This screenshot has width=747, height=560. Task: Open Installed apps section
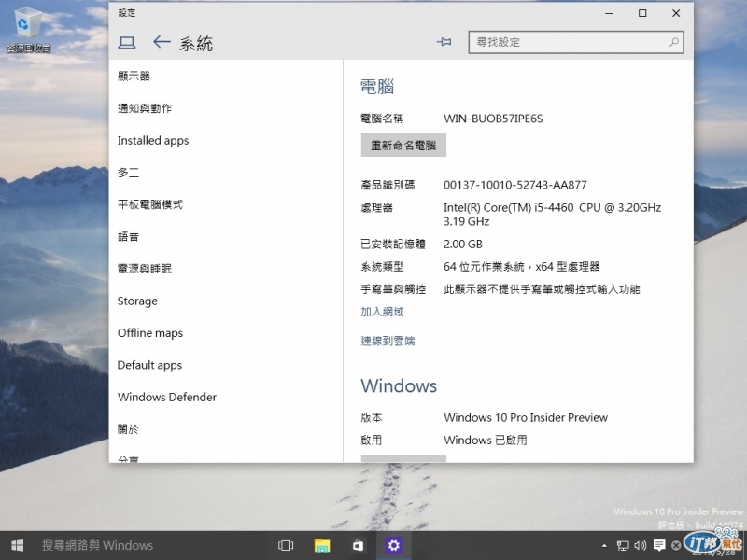point(153,141)
